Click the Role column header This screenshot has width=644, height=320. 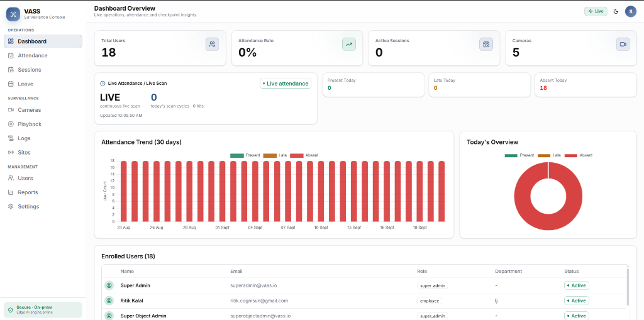coord(422,271)
